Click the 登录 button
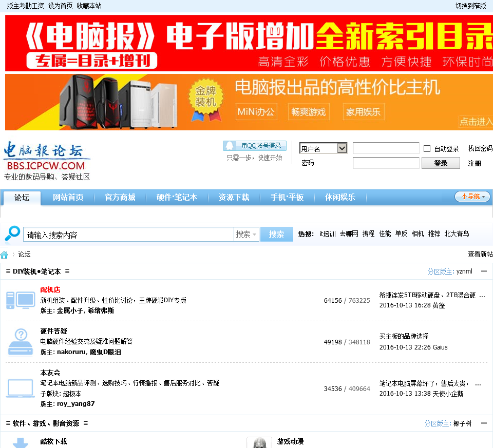493x448 pixels. point(441,163)
